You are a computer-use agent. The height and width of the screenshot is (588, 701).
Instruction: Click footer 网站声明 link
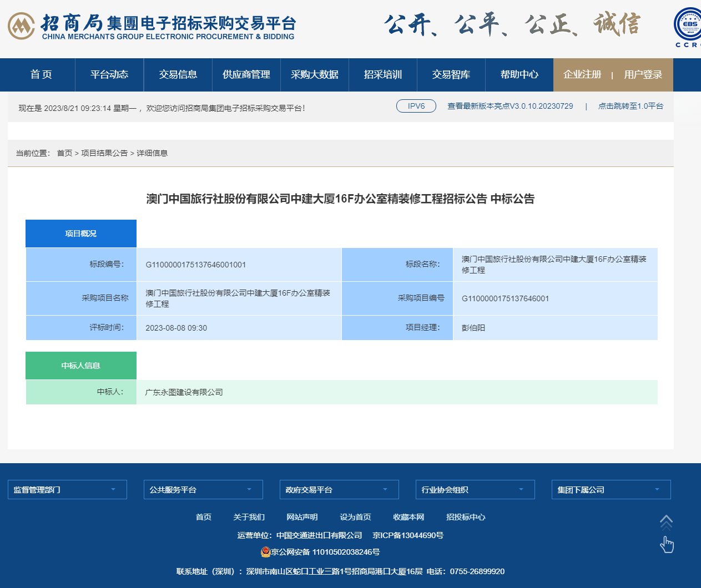tap(302, 517)
